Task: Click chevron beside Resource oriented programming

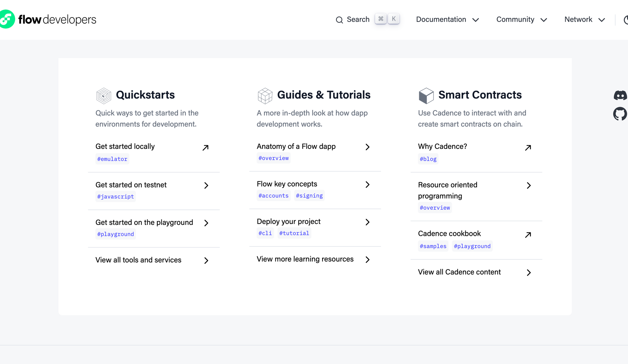Action: click(x=529, y=186)
